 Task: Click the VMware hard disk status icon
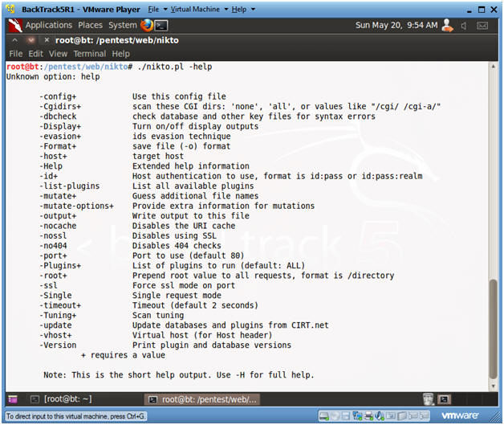[x=324, y=416]
